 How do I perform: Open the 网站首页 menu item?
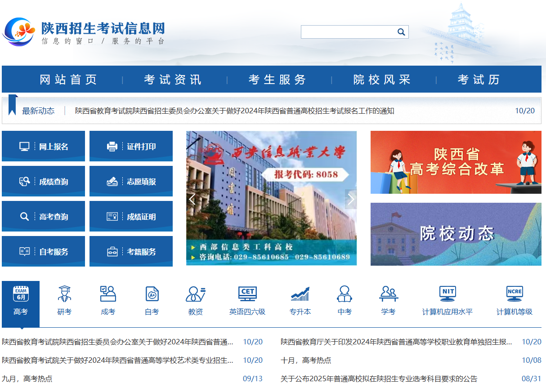click(x=68, y=80)
